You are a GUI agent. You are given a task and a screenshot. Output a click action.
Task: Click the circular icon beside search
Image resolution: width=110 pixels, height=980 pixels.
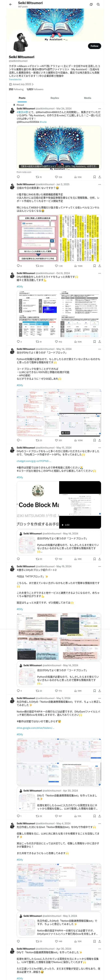pos(91,5)
